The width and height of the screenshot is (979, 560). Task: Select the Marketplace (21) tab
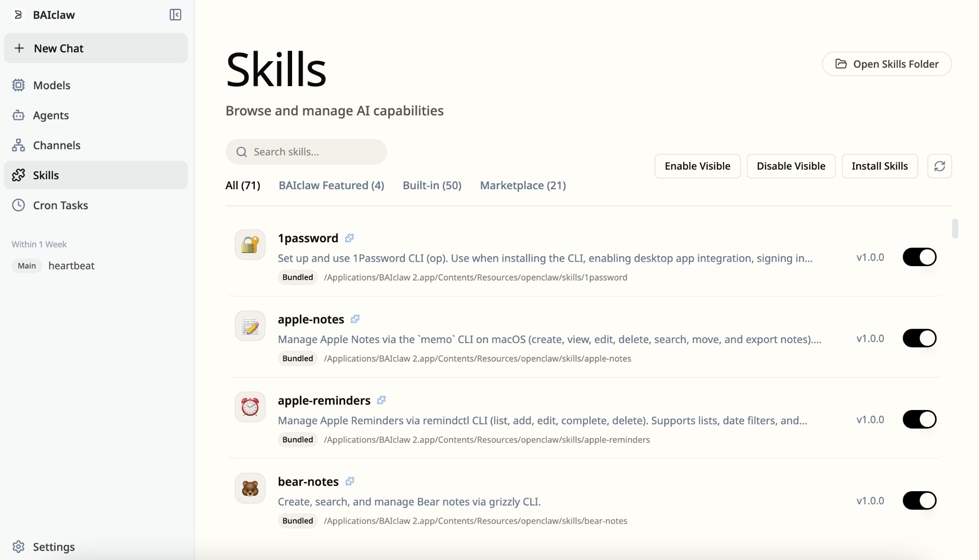point(523,185)
